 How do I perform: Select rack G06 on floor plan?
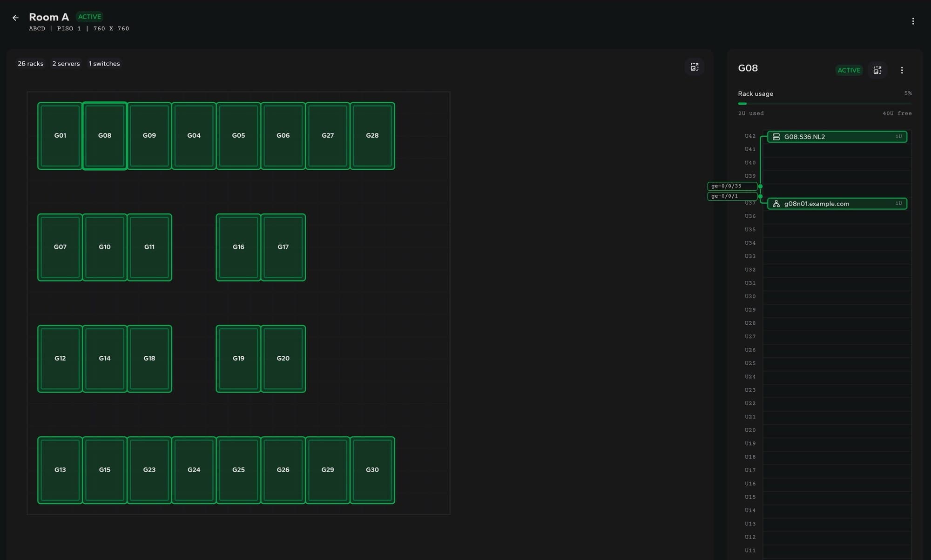[283, 136]
